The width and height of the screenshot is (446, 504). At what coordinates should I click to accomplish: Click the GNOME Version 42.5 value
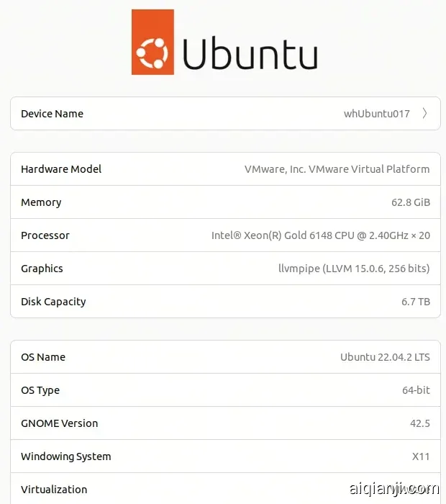point(419,423)
